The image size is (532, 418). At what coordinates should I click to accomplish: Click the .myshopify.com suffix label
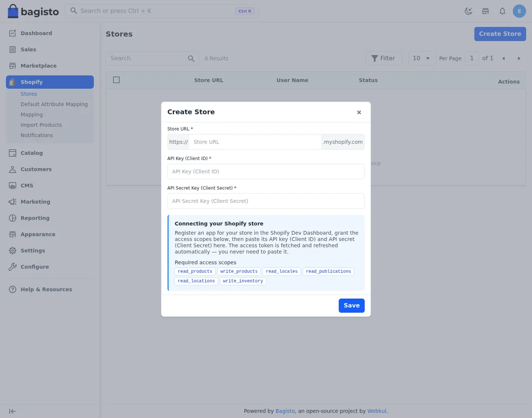click(342, 142)
